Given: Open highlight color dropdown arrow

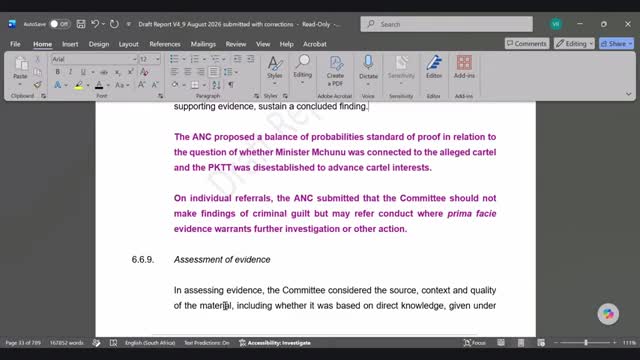Looking at the screenshot, I should [x=88, y=85].
